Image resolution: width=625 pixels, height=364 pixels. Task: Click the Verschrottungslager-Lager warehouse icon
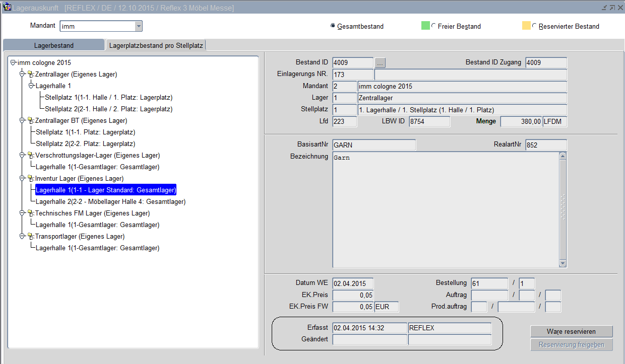pos(30,156)
